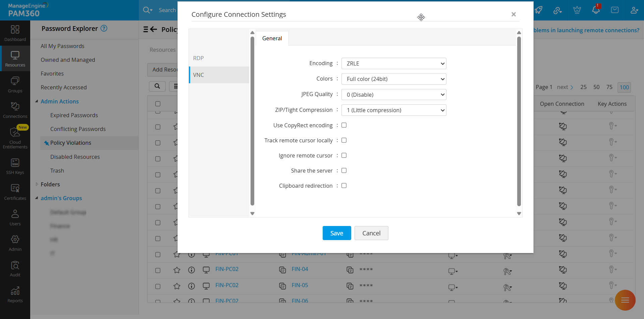
Task: Open the Dashboard from the sidebar
Action: click(15, 33)
